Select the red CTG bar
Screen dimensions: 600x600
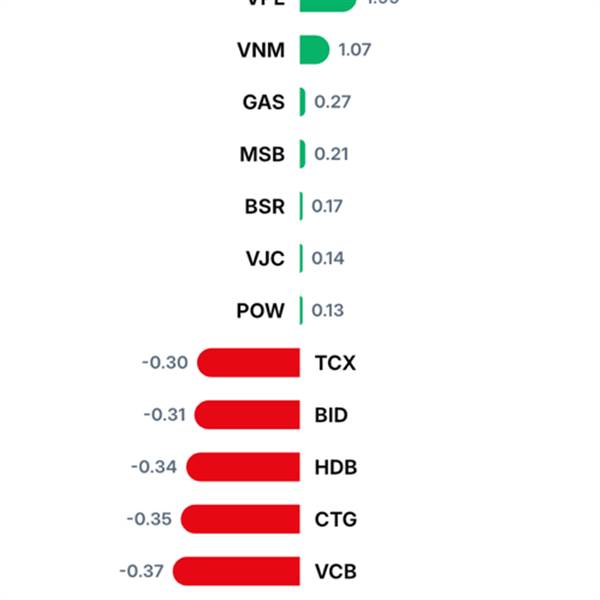[x=240, y=520]
